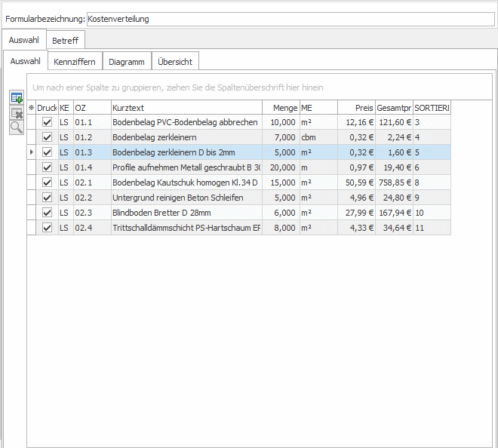Sort by the Menge column header
Screen dimensions: 498x448
(x=281, y=108)
